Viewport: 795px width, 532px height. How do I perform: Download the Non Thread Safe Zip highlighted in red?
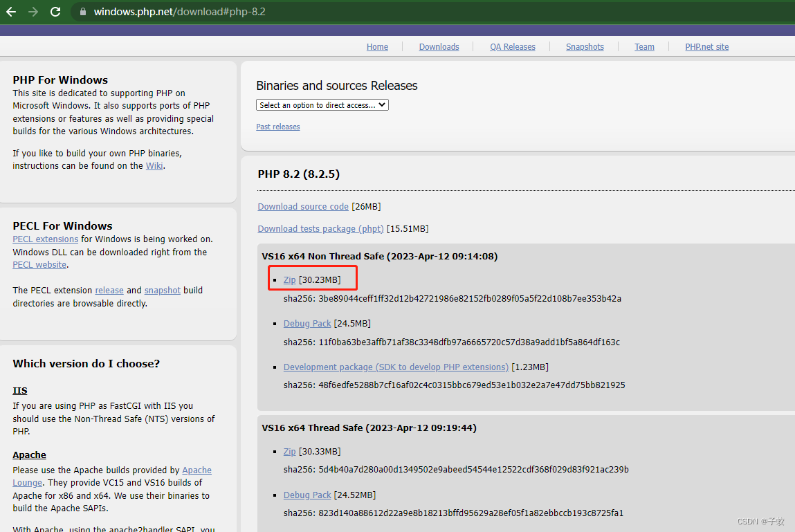(289, 279)
